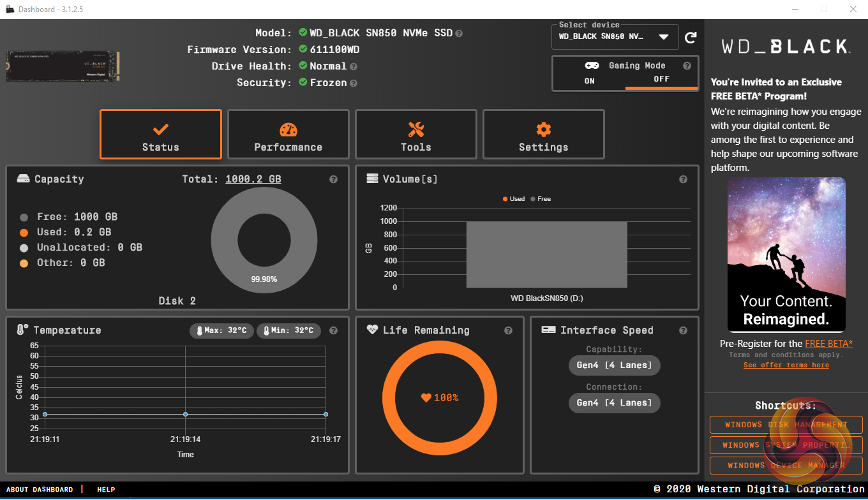Turn Gaming Mode ON

coord(589,81)
